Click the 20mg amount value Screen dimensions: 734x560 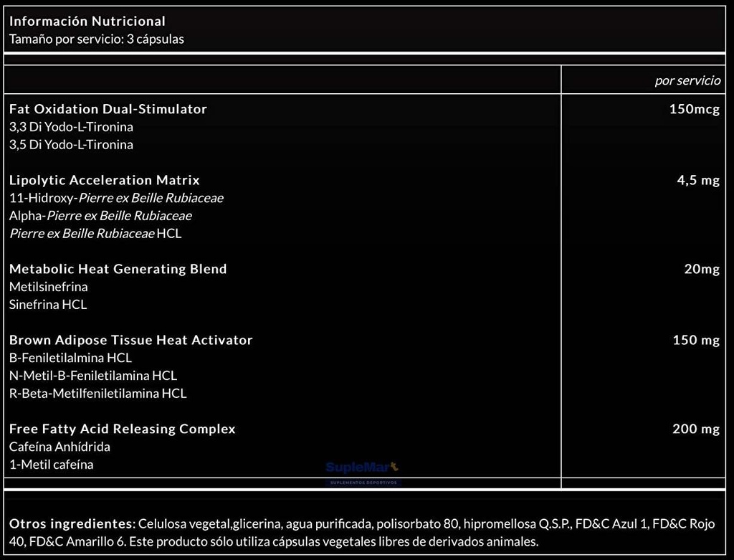tap(701, 269)
